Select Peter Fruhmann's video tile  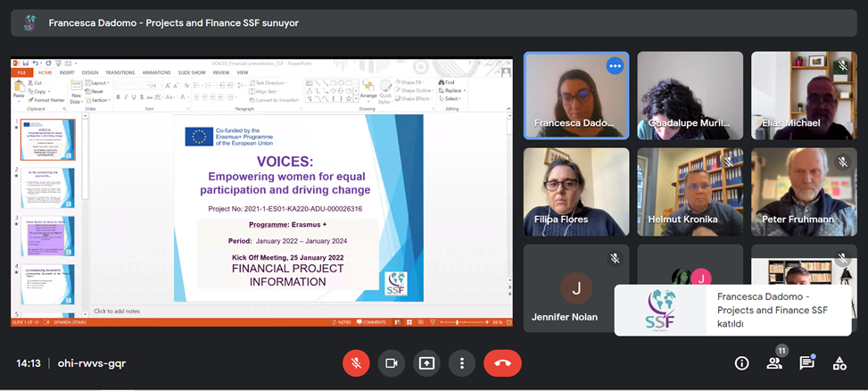point(804,191)
